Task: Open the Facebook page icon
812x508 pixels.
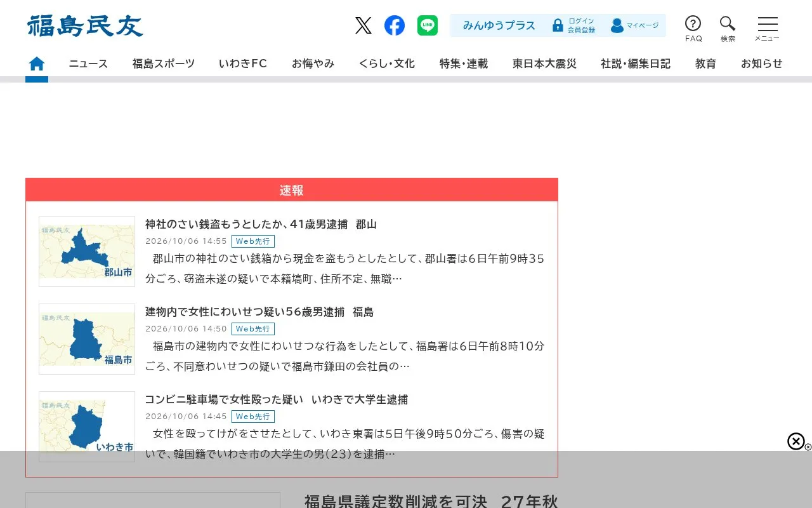Action: (395, 25)
